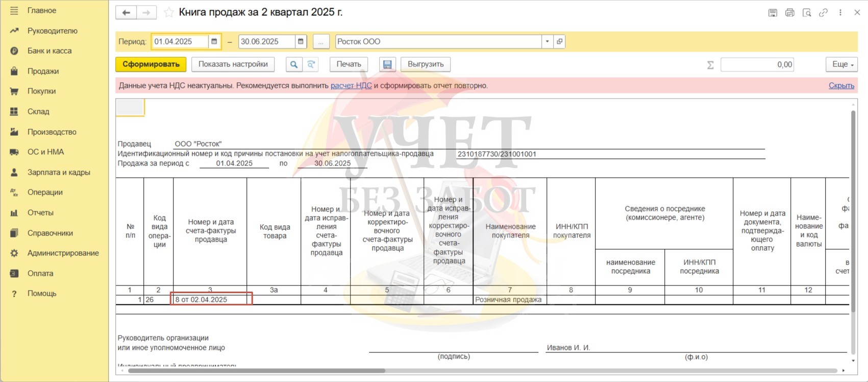Click the Зарплата и кадры person icon
This screenshot has width=868, height=382.
(14, 172)
